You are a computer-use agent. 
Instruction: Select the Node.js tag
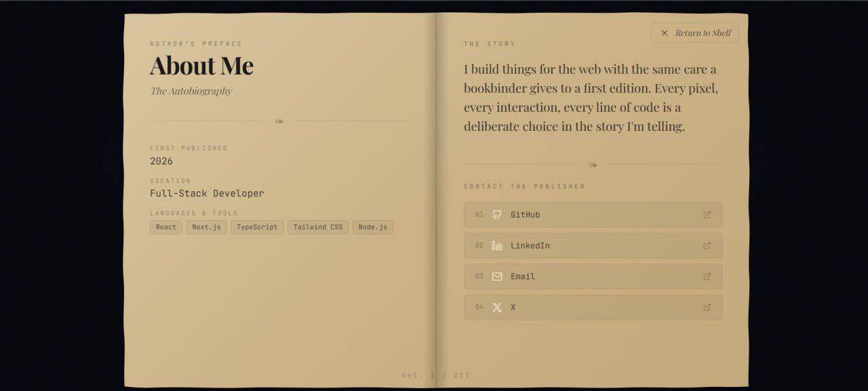pos(373,227)
